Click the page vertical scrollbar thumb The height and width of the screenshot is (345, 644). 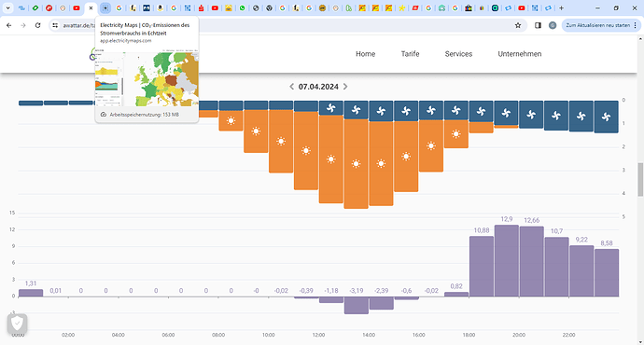640,179
